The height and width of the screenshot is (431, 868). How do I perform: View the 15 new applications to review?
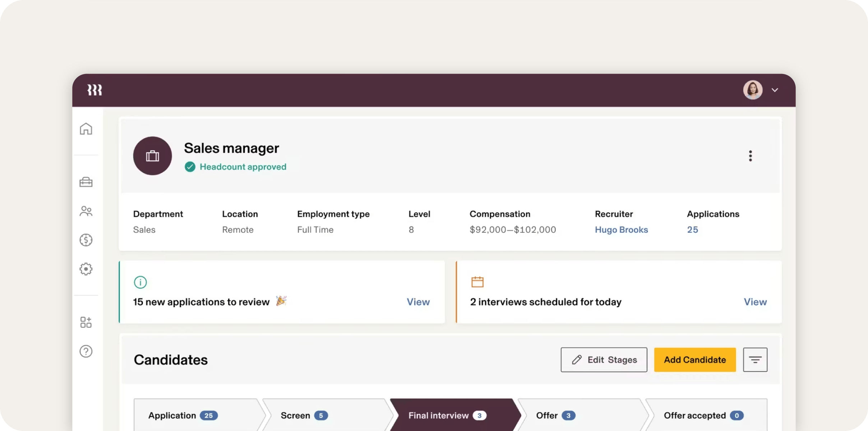click(418, 302)
